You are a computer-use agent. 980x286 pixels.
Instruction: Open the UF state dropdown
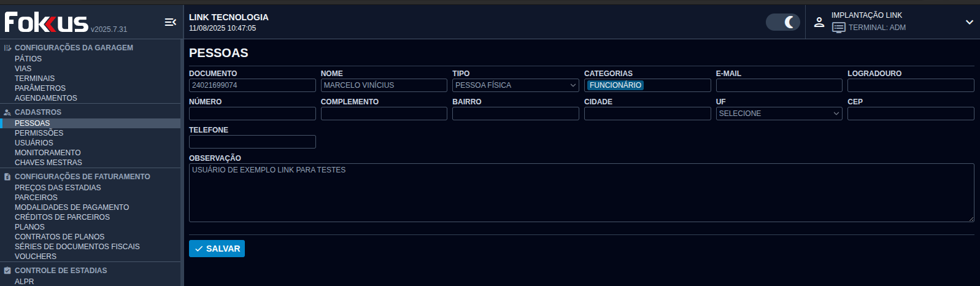coord(779,114)
